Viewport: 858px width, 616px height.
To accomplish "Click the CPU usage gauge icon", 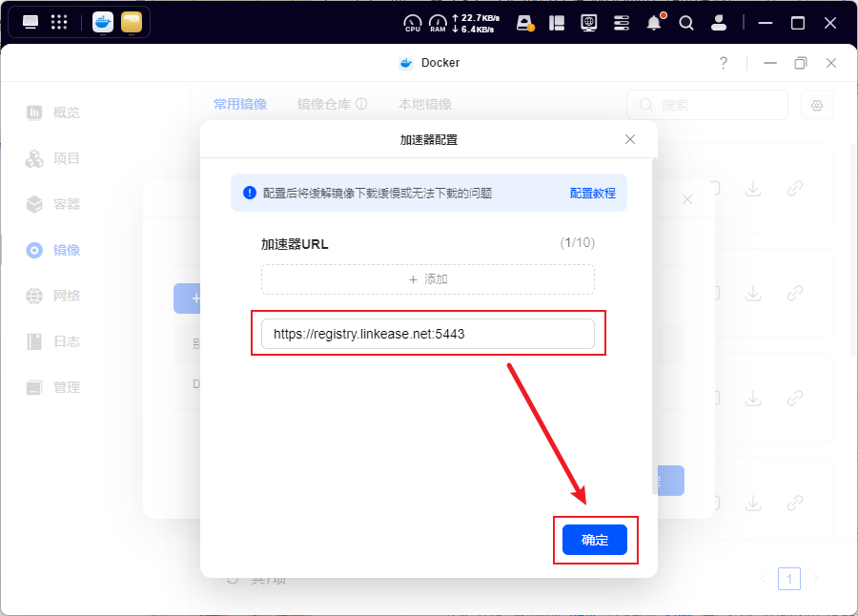I will (x=413, y=23).
